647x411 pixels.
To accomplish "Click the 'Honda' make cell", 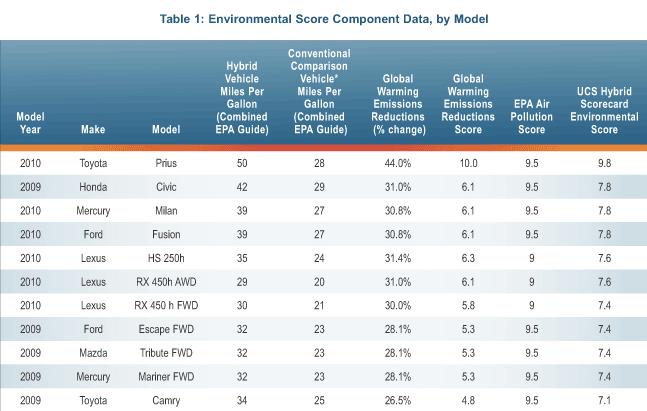I will (93, 187).
